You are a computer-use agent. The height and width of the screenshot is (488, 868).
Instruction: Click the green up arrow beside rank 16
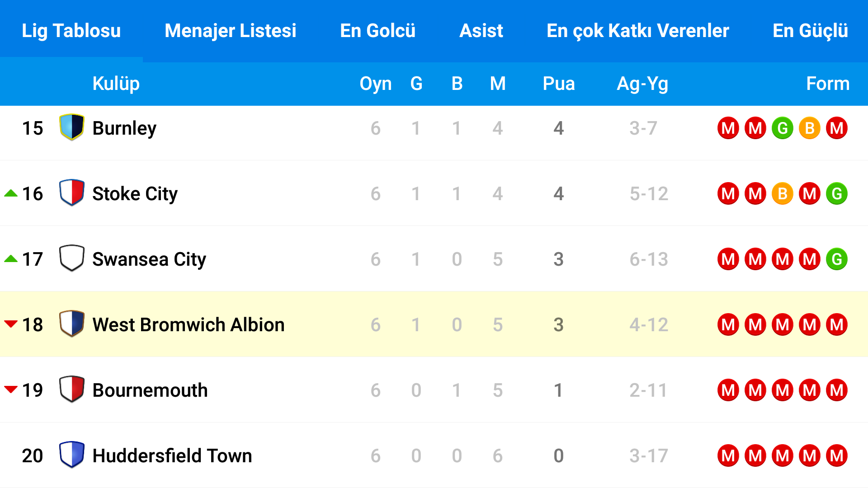(11, 193)
